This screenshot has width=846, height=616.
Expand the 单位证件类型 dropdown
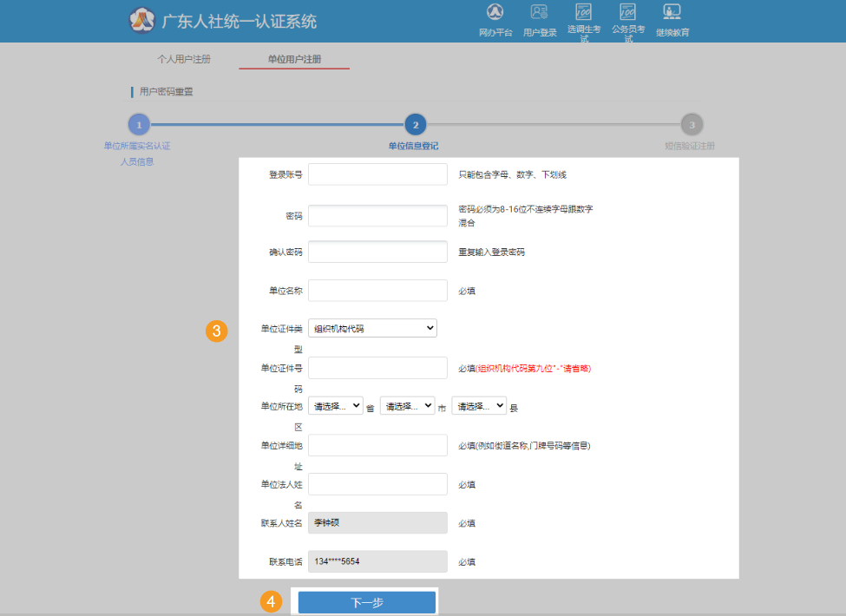[x=372, y=328]
